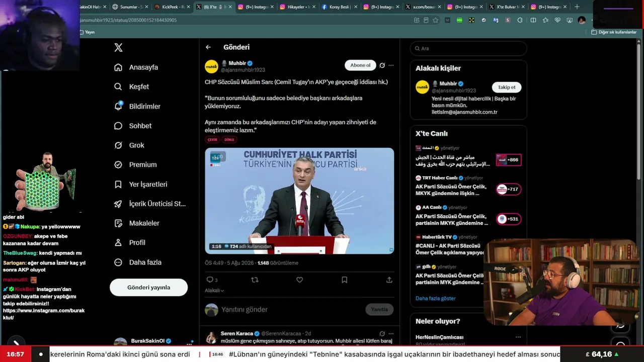Open Sohbet messages
The height and width of the screenshot is (362, 644).
(133, 126)
